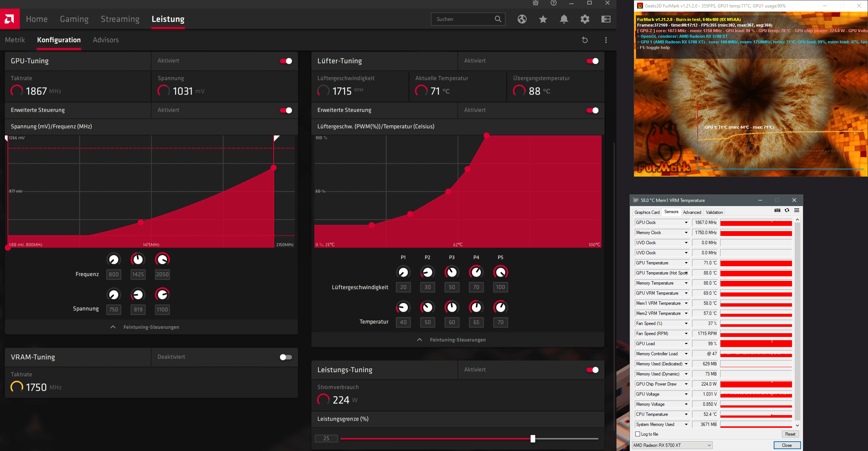868x451 pixels.
Task: Click the GPU-Z Close button
Action: point(787,445)
